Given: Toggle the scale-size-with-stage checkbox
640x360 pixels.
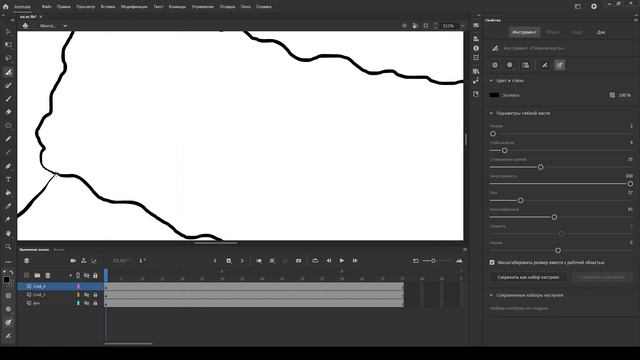Looking at the screenshot, I should click(x=492, y=262).
